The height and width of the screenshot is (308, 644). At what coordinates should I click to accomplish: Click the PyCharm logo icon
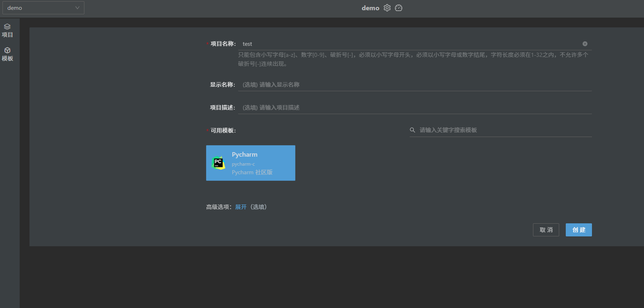218,163
